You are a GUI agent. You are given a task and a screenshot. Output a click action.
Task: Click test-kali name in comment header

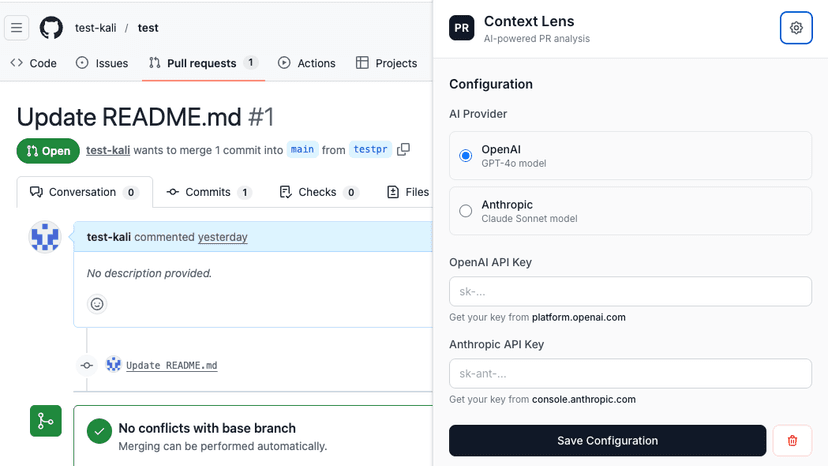tap(109, 237)
